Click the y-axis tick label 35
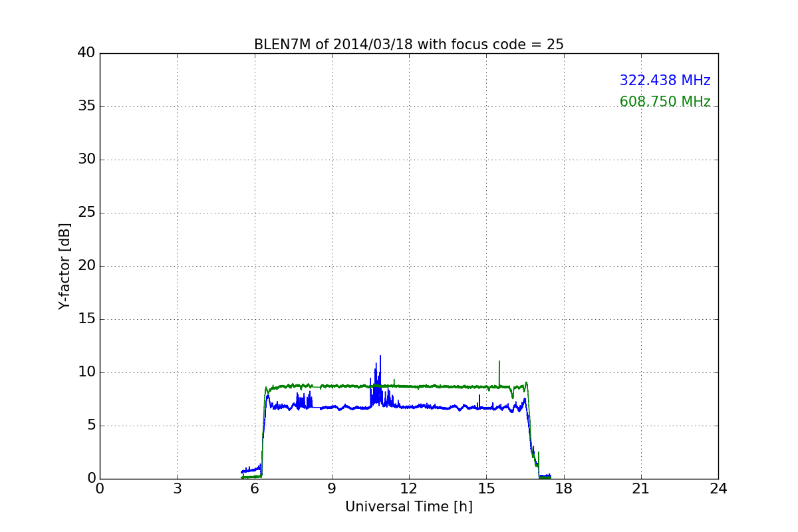Viewport: 798px width, 532px height. pos(86,106)
